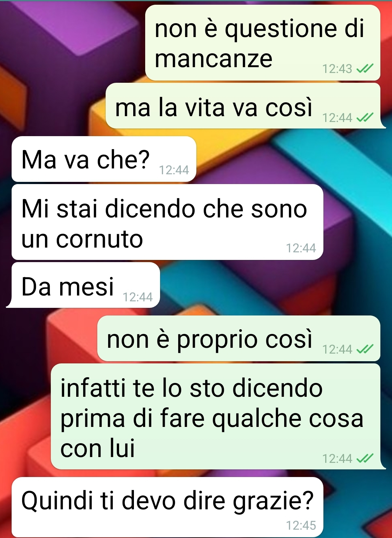Tap the 'non è questione di mancanze' message
This screenshot has width=392, height=538.
click(263, 43)
